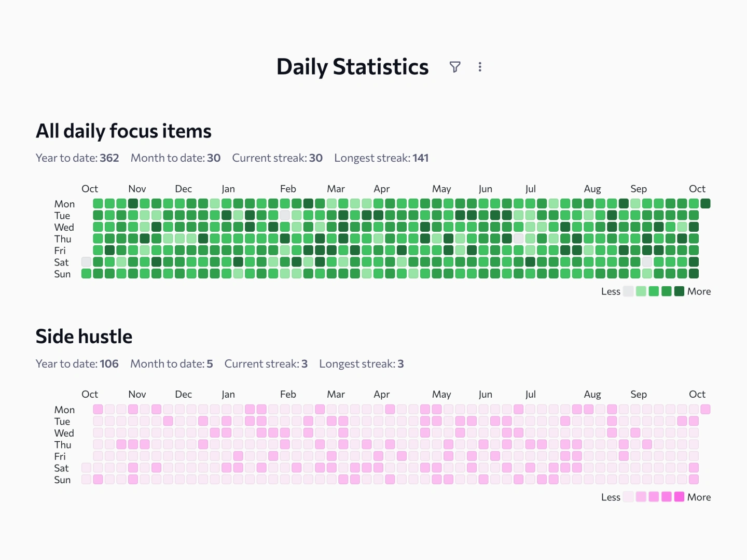Click the 'More' legend label, green chart

(x=699, y=291)
